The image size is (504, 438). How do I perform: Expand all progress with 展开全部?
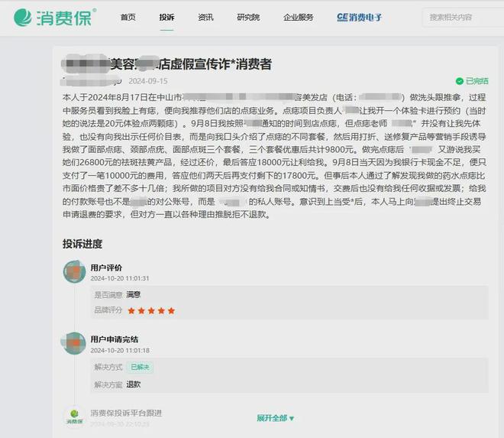pos(275,418)
